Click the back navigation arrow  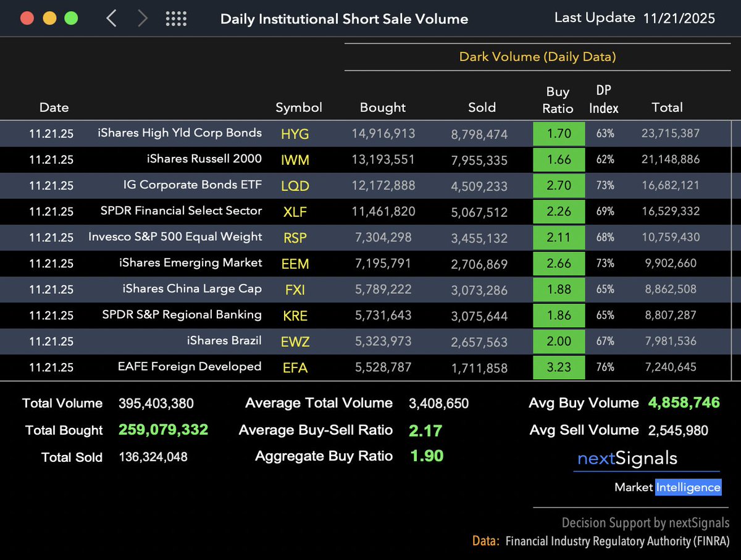click(x=111, y=18)
